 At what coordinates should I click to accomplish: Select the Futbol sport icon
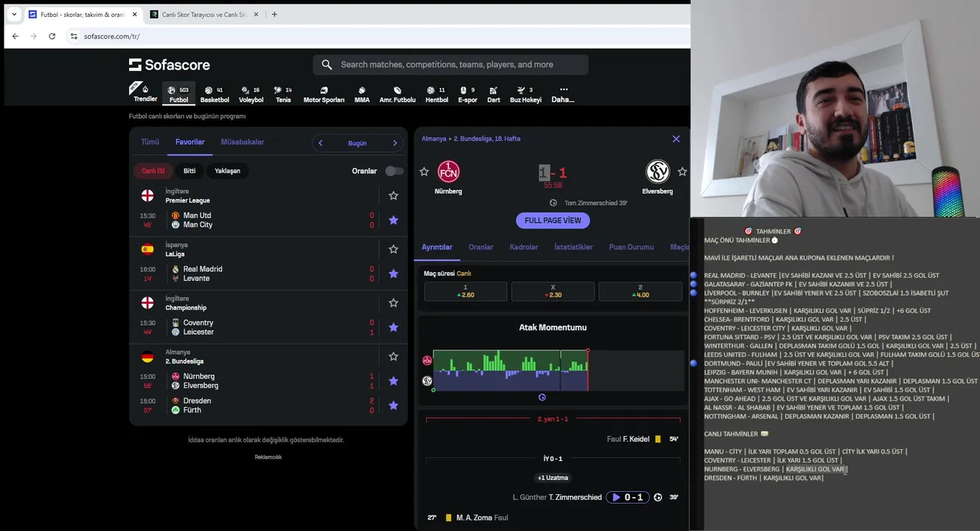(178, 94)
